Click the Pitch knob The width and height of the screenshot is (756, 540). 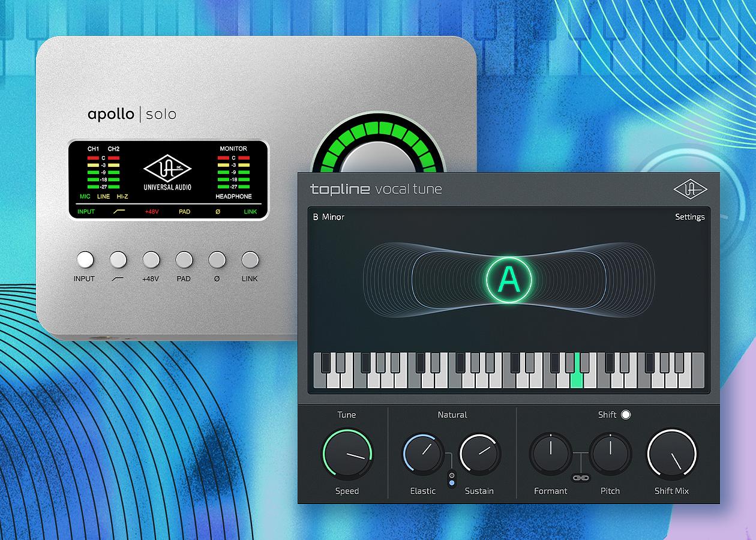(610, 454)
